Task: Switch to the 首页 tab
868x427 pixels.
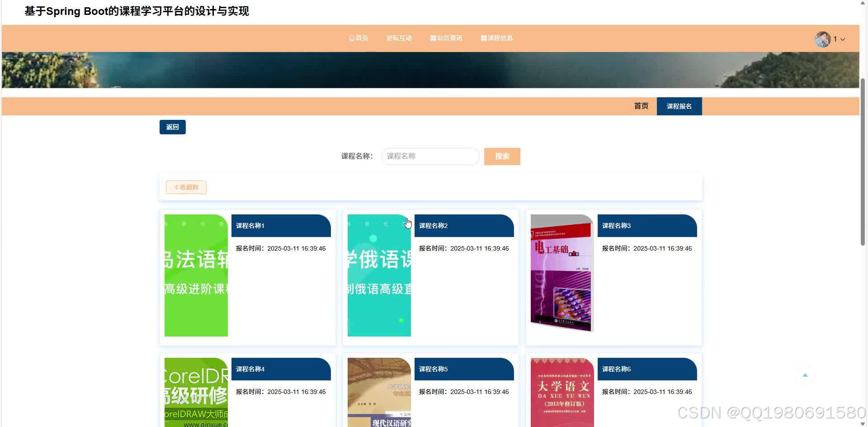Action: (x=641, y=106)
